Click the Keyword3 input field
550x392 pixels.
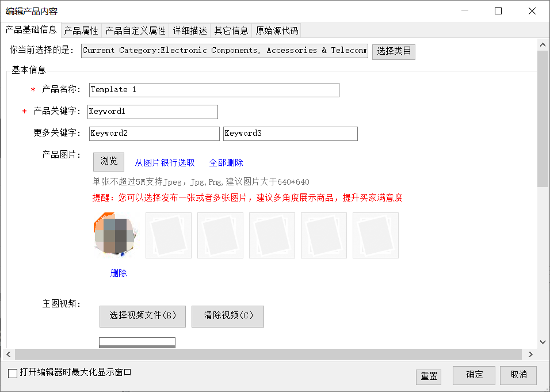[290, 134]
